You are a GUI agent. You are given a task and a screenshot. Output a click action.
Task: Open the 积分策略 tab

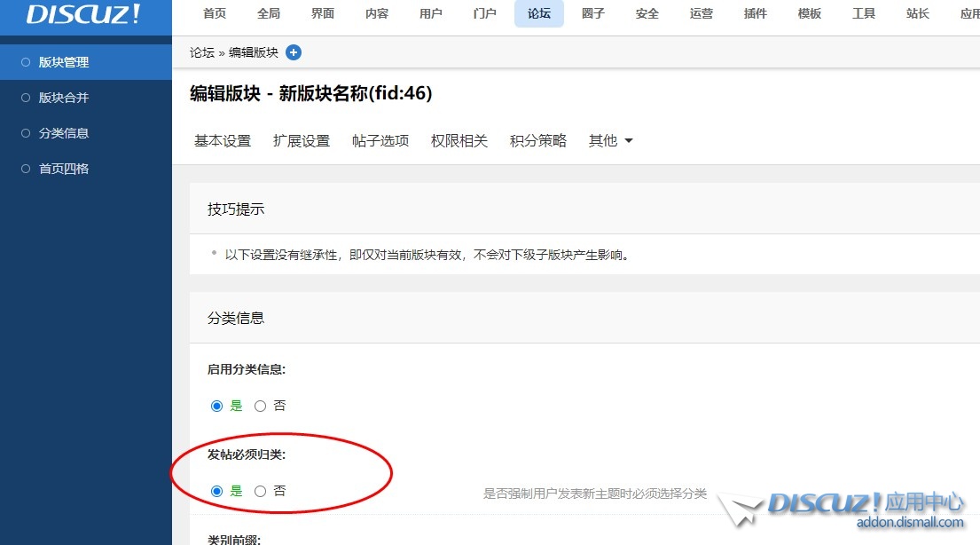point(537,140)
